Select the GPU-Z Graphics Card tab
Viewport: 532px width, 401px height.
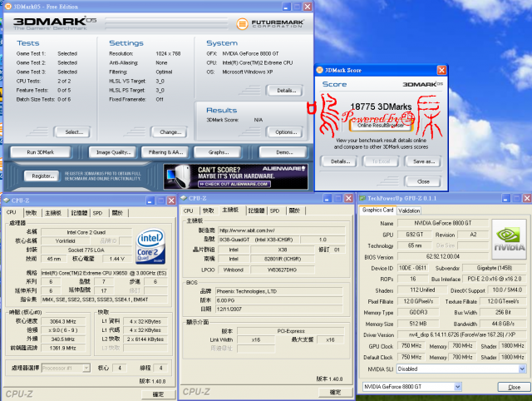pos(377,210)
